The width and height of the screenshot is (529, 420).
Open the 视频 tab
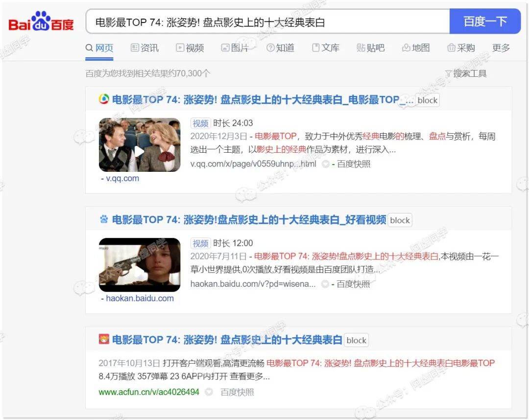pyautogui.click(x=190, y=48)
